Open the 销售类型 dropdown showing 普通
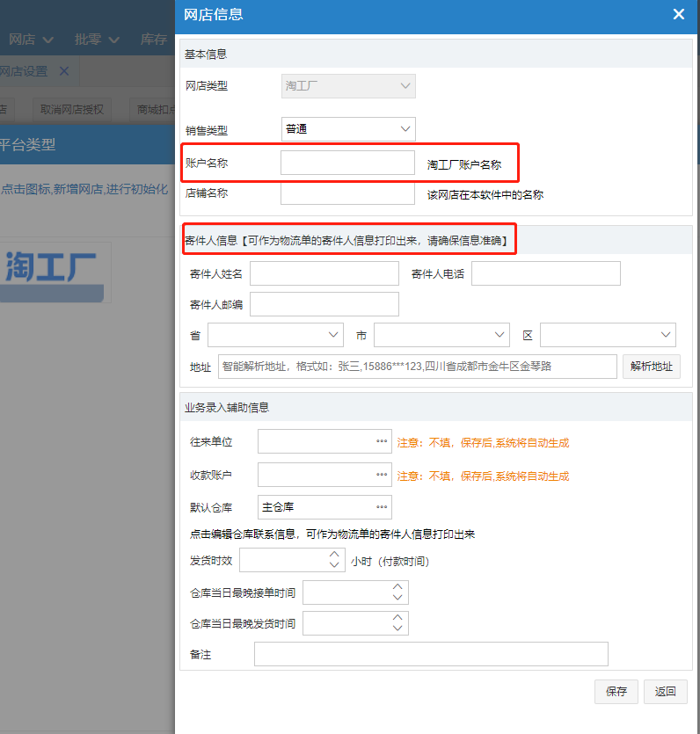700x734 pixels. [348, 129]
